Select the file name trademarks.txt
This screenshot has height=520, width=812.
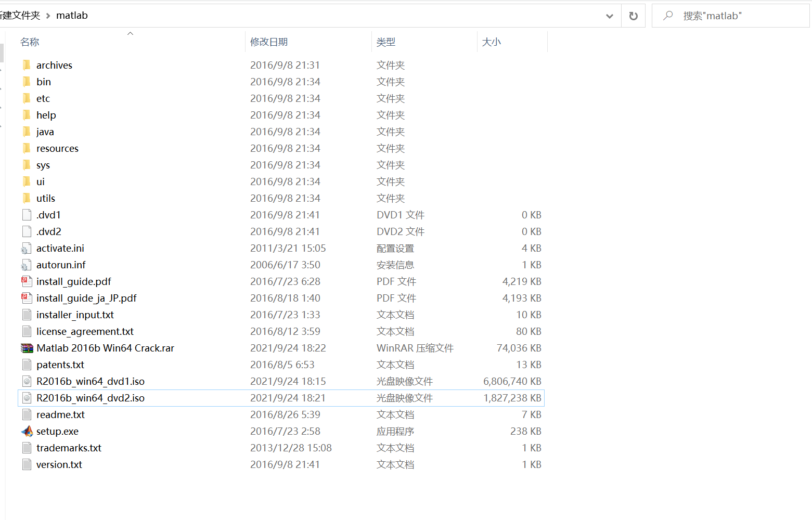tap(69, 448)
